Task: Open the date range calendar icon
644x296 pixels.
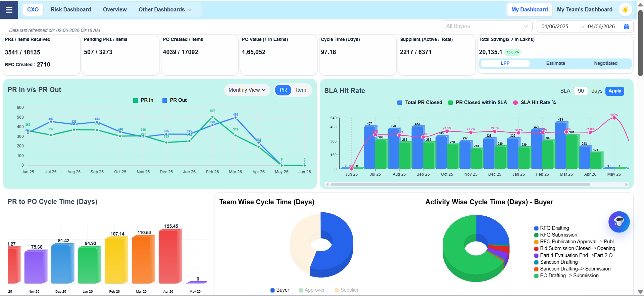Action: [x=626, y=27]
